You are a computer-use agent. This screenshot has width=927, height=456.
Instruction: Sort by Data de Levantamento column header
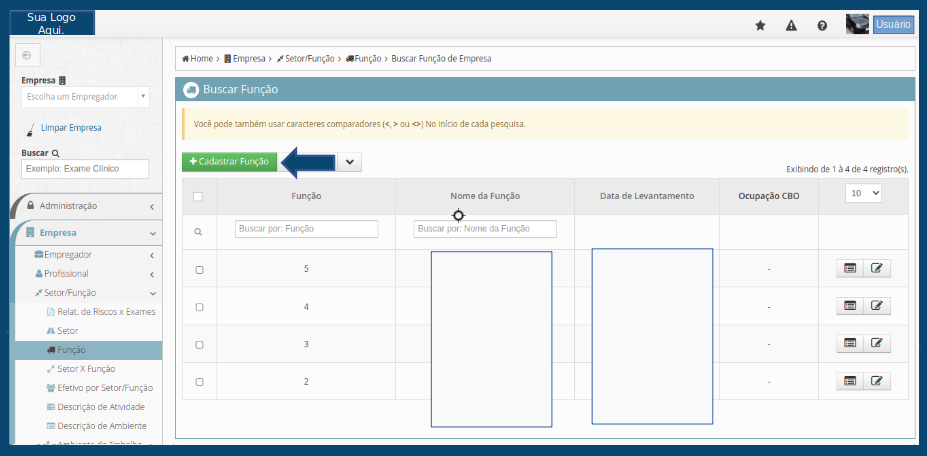pyautogui.click(x=647, y=196)
